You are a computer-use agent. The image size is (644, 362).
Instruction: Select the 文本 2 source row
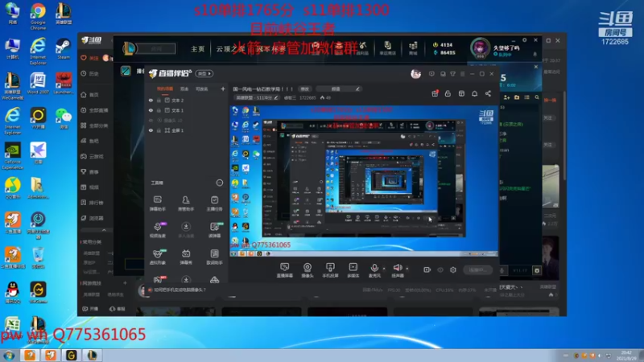187,100
